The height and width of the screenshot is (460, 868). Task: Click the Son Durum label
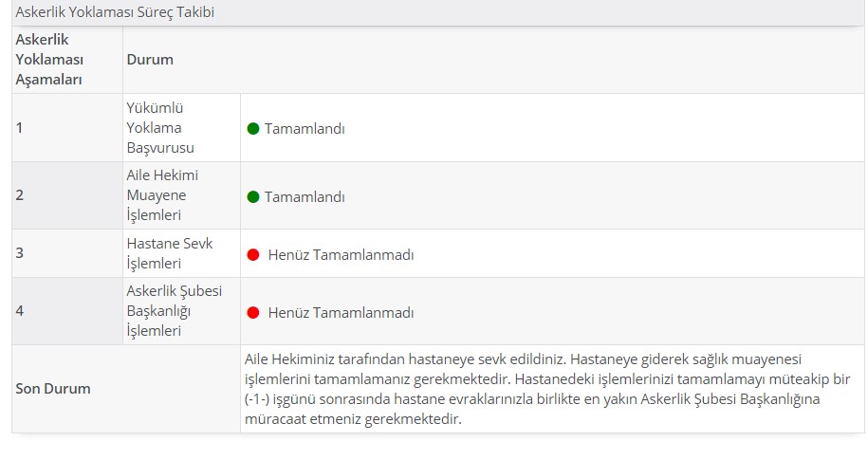click(x=53, y=389)
